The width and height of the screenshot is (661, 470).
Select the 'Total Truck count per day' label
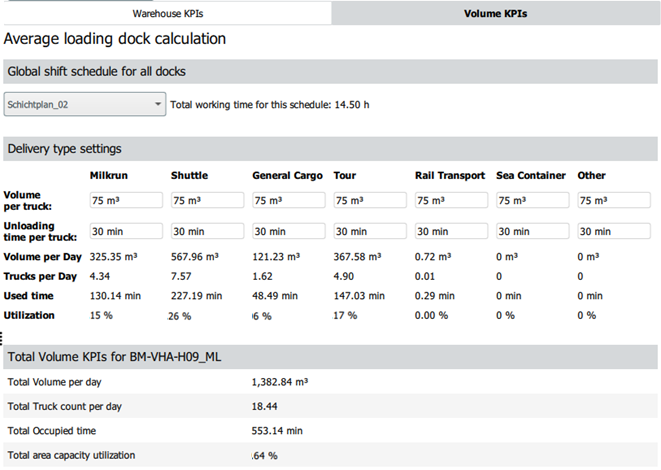64,407
